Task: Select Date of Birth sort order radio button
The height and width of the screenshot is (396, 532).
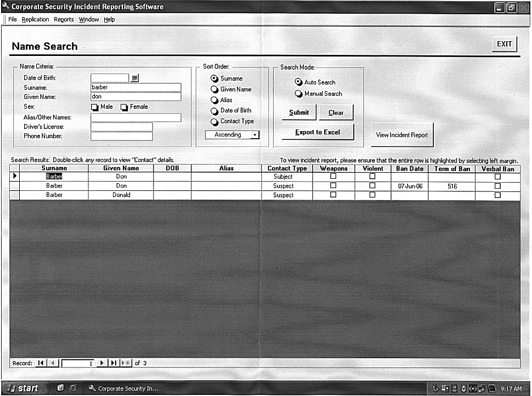Action: pyautogui.click(x=214, y=111)
